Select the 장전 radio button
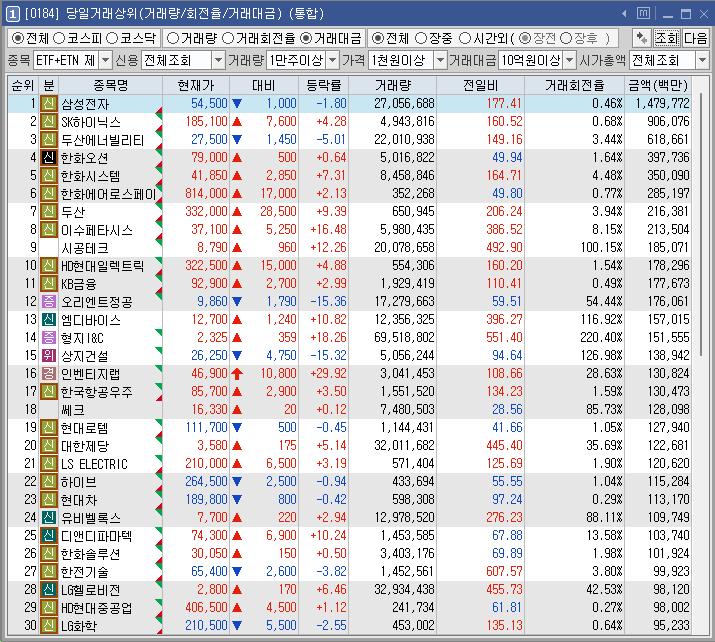The image size is (715, 642). pyautogui.click(x=525, y=38)
